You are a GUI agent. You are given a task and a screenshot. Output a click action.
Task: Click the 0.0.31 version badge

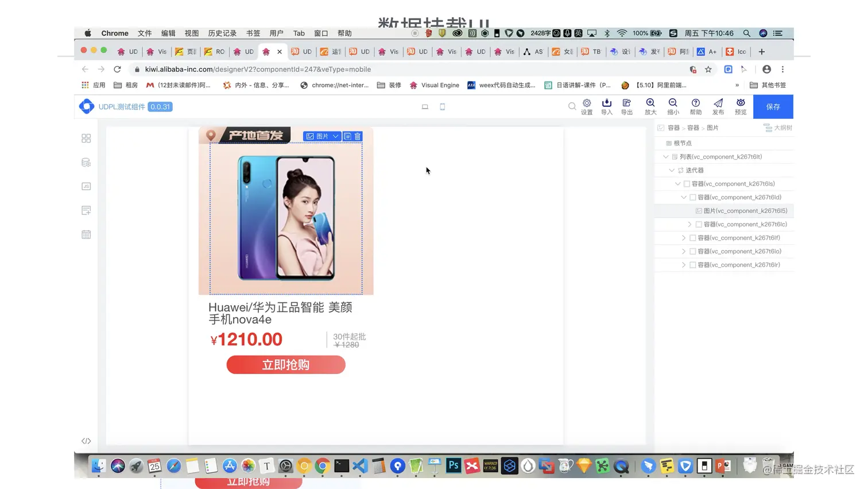[x=160, y=107]
